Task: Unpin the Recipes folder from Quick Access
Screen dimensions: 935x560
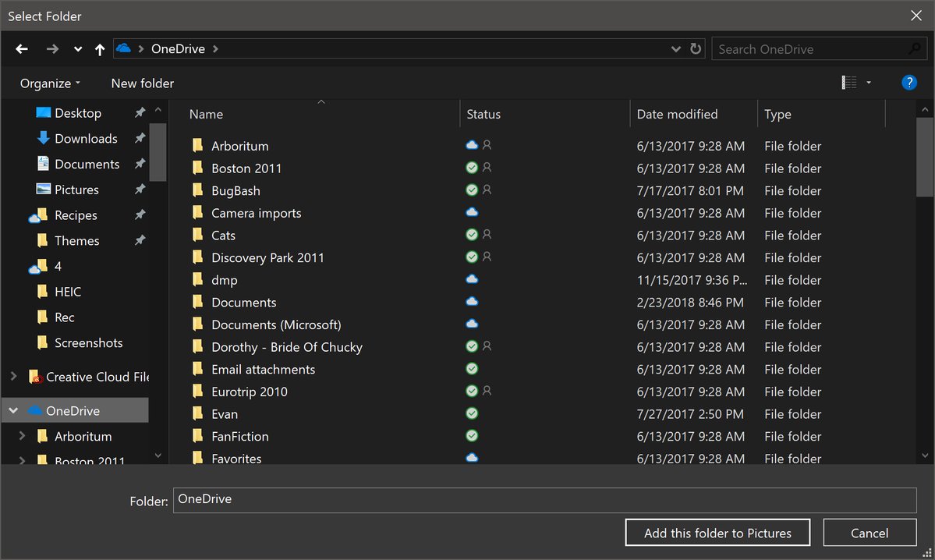Action: pyautogui.click(x=139, y=214)
